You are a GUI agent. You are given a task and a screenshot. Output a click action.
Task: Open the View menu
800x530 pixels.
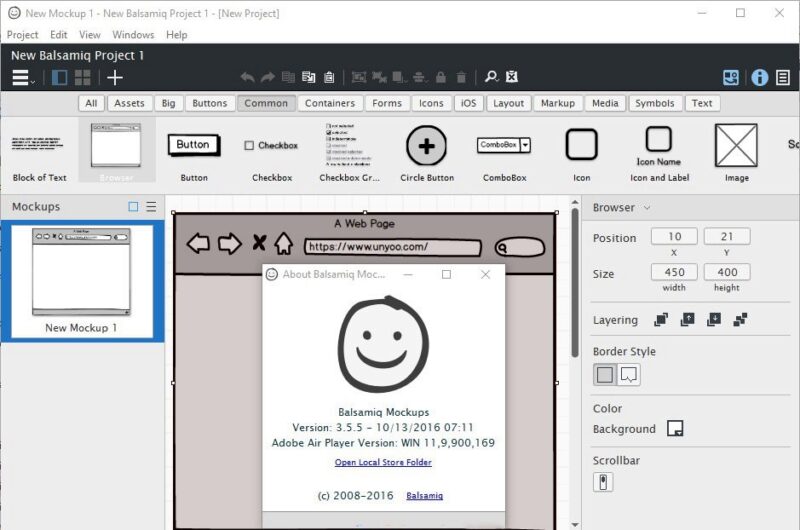pyautogui.click(x=90, y=35)
